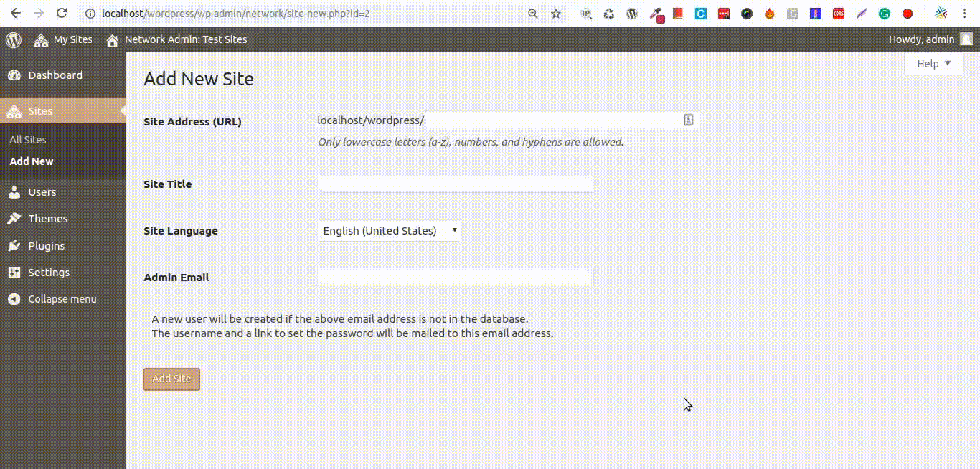980x469 pixels.
Task: Click the blue C extension icon
Action: 701,14
